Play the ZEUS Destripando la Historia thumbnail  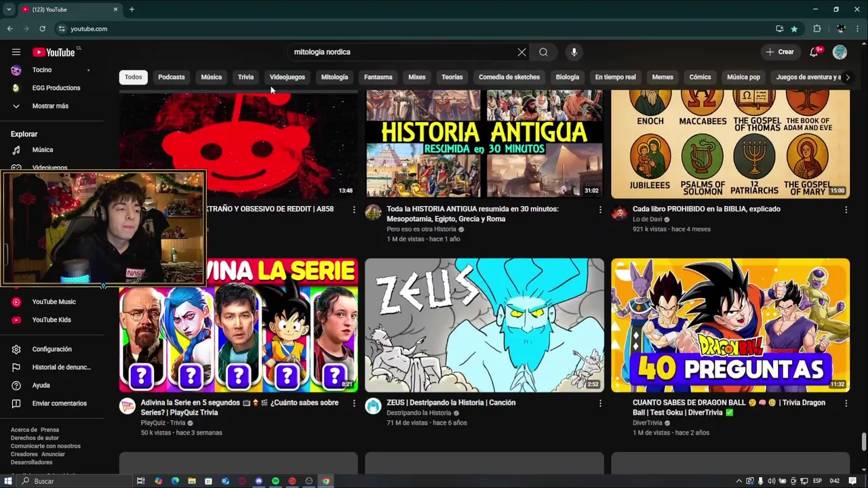[484, 325]
